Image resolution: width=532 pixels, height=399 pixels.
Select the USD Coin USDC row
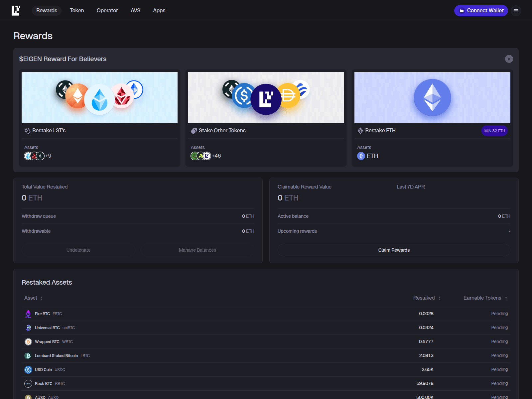[x=266, y=370]
